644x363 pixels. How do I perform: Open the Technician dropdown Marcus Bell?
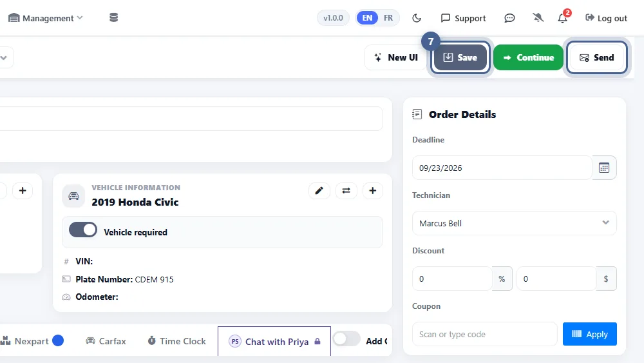click(514, 223)
